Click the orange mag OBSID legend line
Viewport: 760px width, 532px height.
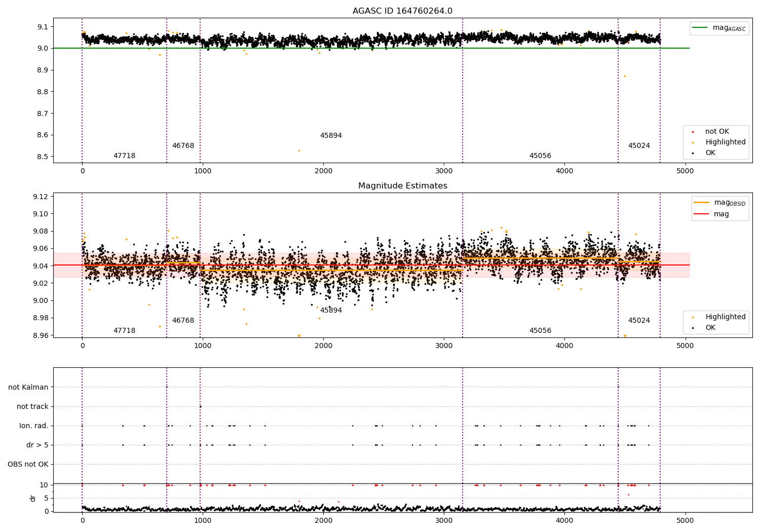tap(702, 203)
